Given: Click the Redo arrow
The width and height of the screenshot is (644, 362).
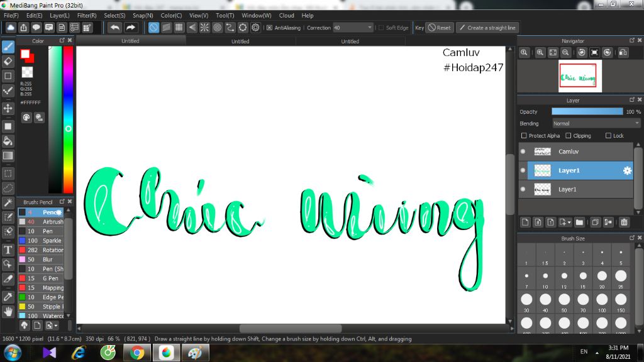Looking at the screenshot, I should [131, 28].
